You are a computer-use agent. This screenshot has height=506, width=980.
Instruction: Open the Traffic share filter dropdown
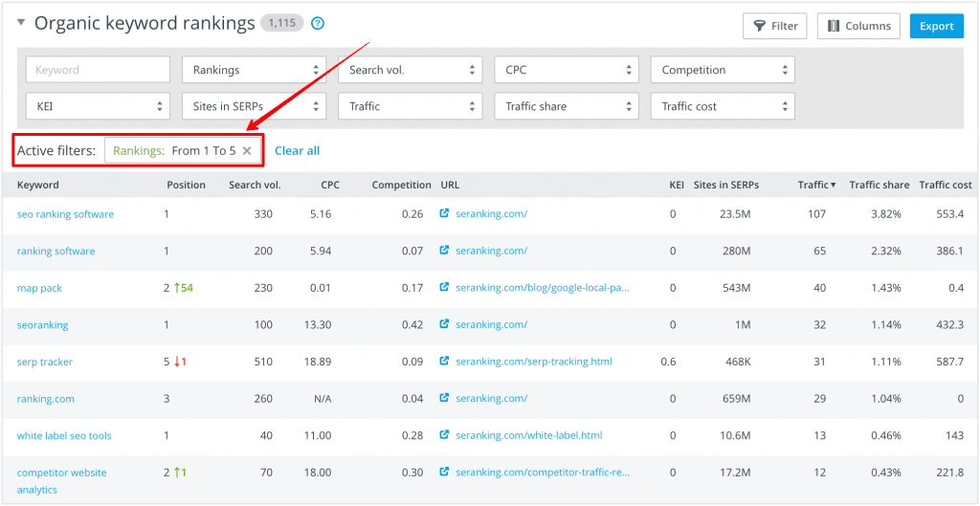point(567,106)
